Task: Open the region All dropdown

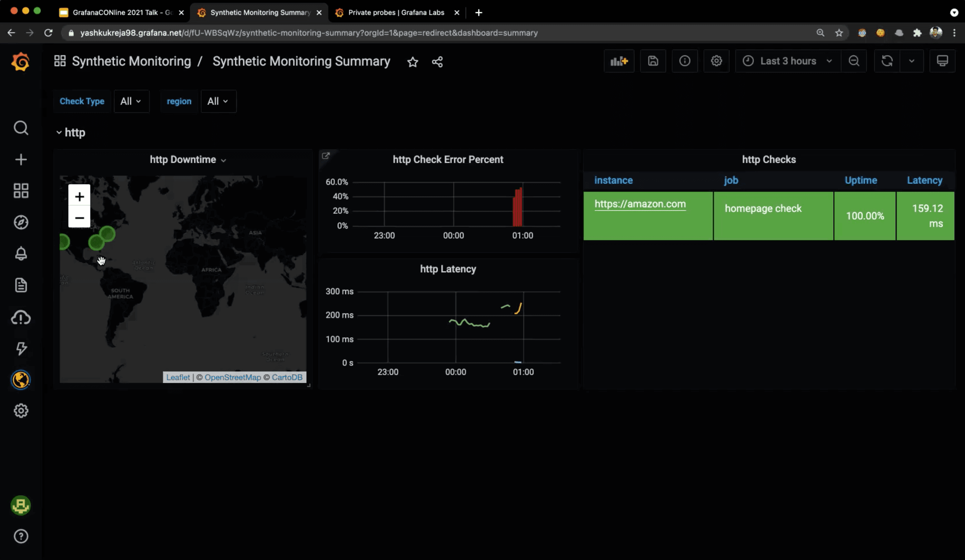Action: [x=218, y=101]
